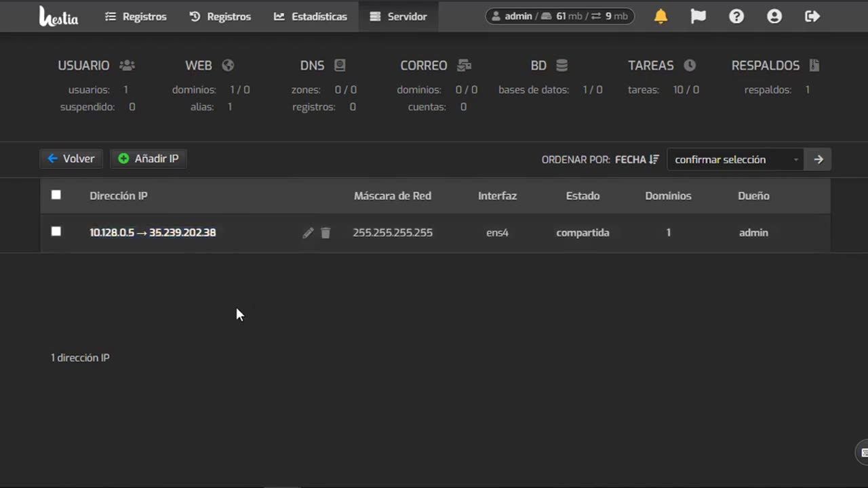Delete IP 10.128.0.5 with trash icon
The image size is (868, 488).
pyautogui.click(x=325, y=232)
